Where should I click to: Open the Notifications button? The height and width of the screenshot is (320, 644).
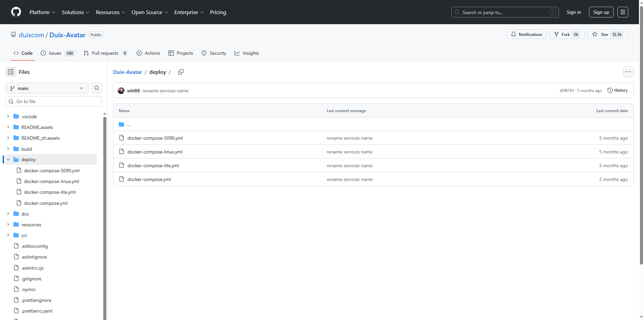[527, 34]
